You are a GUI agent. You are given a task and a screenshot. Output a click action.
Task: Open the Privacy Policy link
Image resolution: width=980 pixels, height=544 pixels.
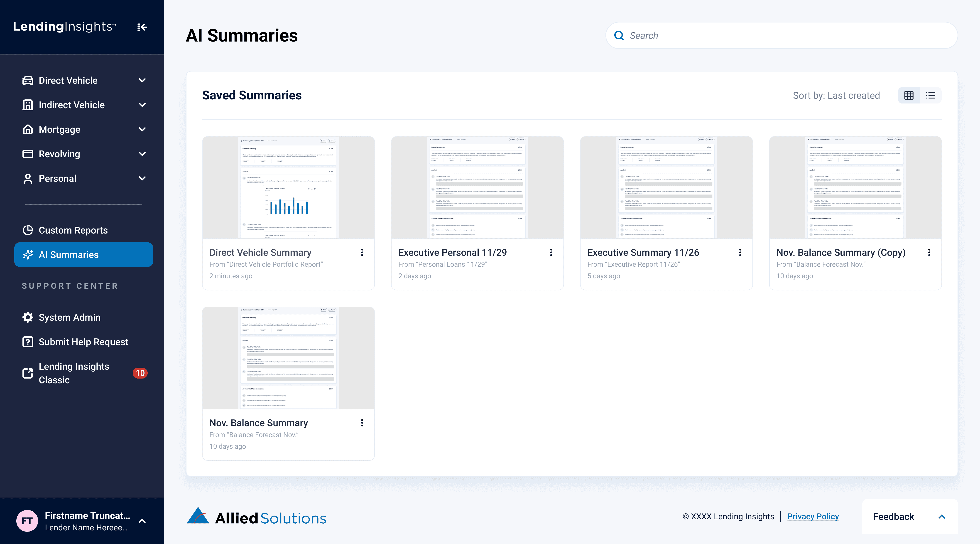click(813, 517)
